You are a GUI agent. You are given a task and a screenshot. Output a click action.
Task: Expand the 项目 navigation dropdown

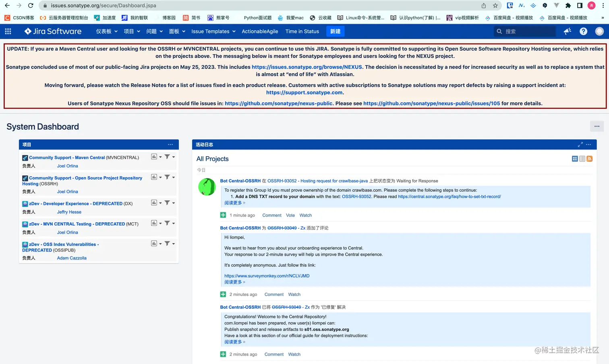click(x=132, y=31)
